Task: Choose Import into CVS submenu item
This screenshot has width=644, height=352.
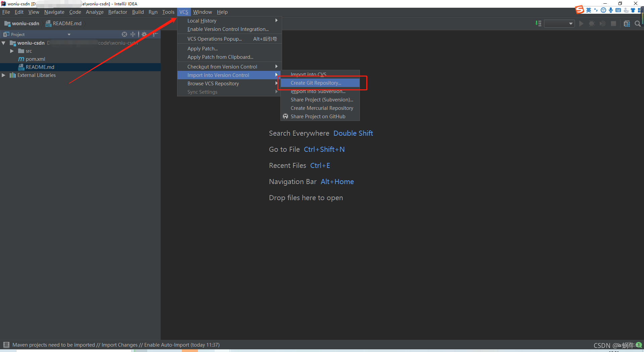Action: pos(320,75)
